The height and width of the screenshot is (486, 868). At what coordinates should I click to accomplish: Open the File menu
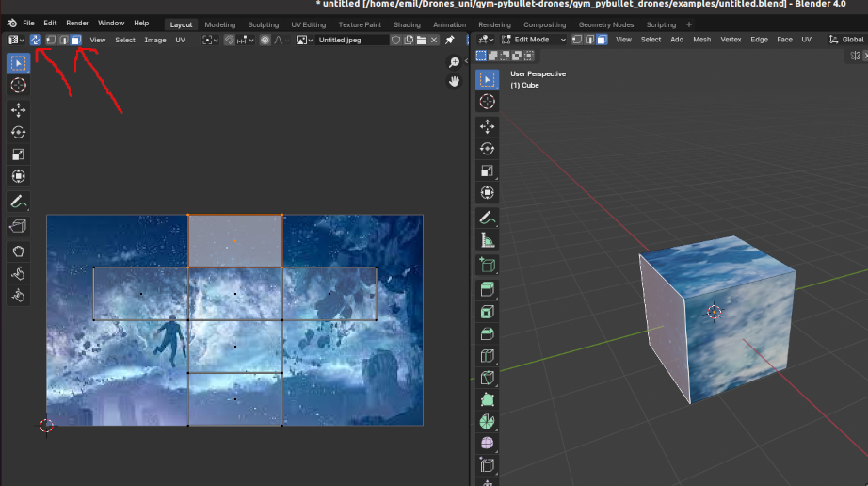point(28,24)
